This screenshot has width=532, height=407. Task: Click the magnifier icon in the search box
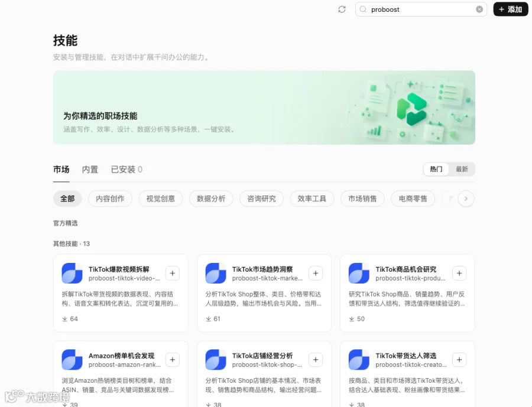coord(363,9)
